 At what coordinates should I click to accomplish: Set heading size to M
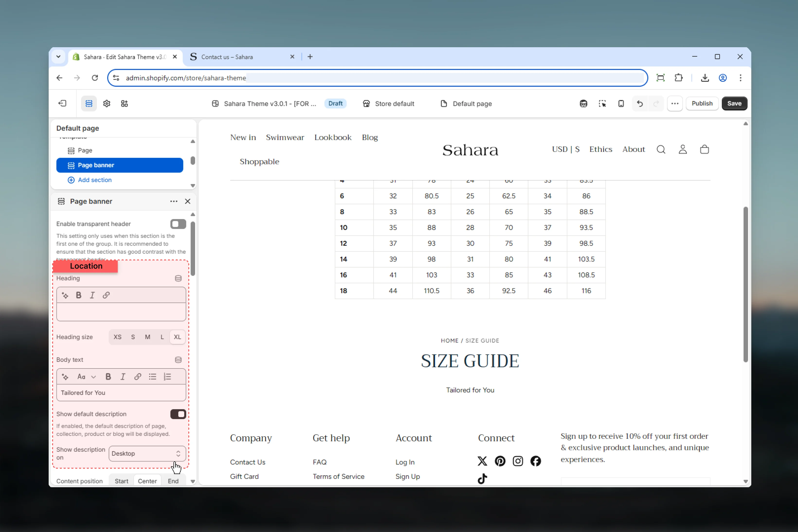(x=147, y=337)
